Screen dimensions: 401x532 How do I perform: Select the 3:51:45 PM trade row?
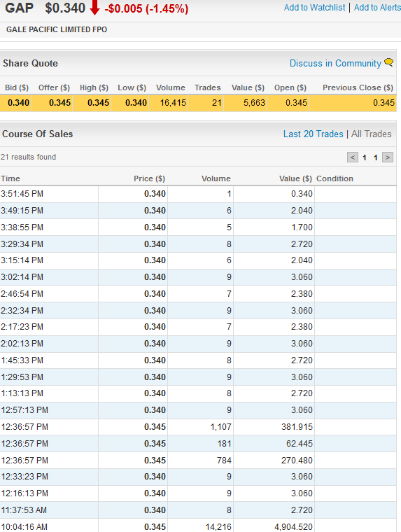[x=198, y=194]
